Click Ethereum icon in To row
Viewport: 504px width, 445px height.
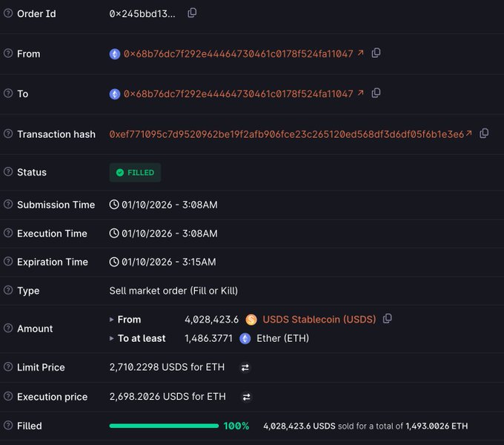tap(115, 94)
